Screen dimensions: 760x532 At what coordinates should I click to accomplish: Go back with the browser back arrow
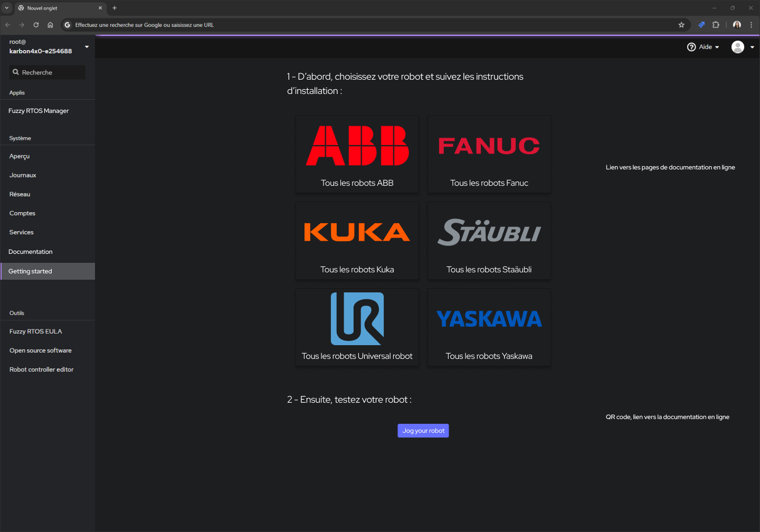(x=8, y=25)
